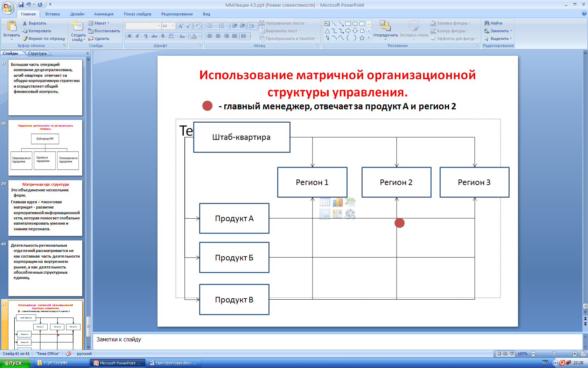Toggle Italic (К) formatting

pyautogui.click(x=138, y=36)
